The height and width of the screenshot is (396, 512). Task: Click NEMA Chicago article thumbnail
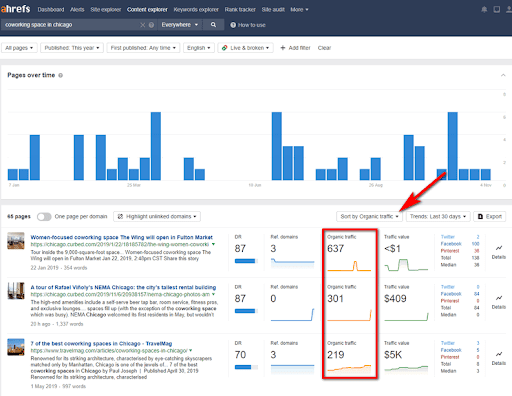16,291
